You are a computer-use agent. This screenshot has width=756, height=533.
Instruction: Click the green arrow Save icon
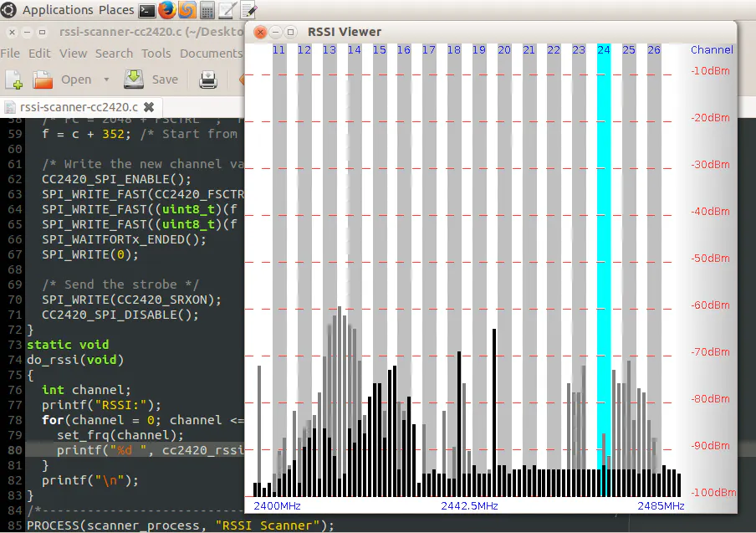point(134,79)
